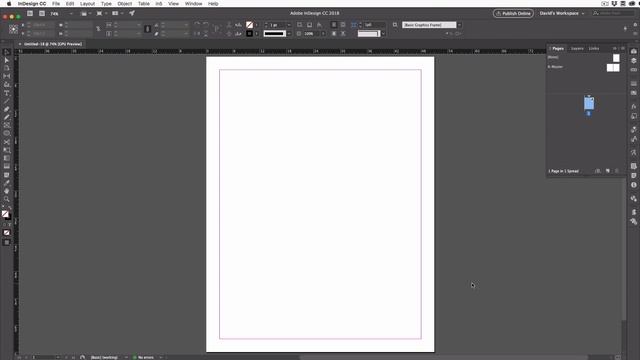
Task: Open the Effects (fx) panel icon
Action: click(633, 107)
